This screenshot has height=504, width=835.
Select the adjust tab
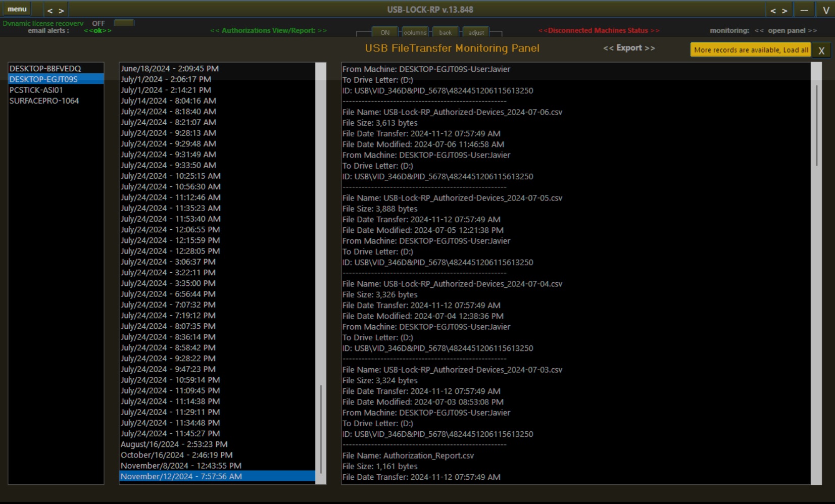click(476, 32)
